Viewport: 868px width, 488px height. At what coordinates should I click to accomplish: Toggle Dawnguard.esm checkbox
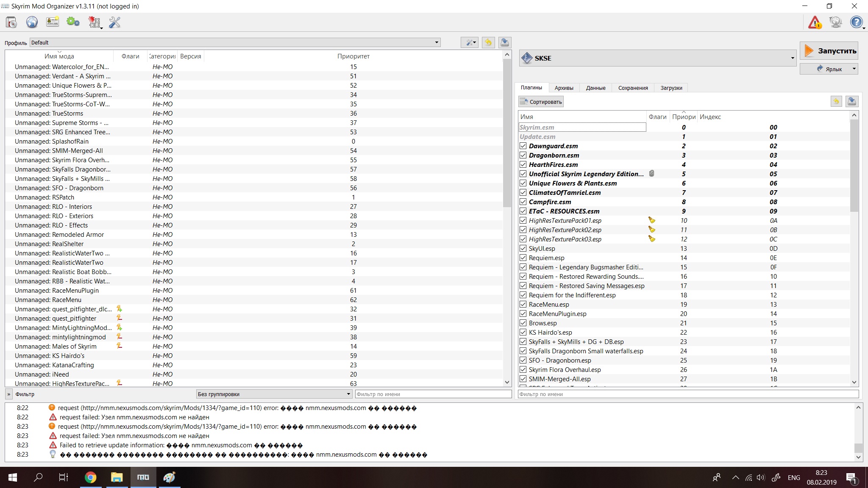523,146
